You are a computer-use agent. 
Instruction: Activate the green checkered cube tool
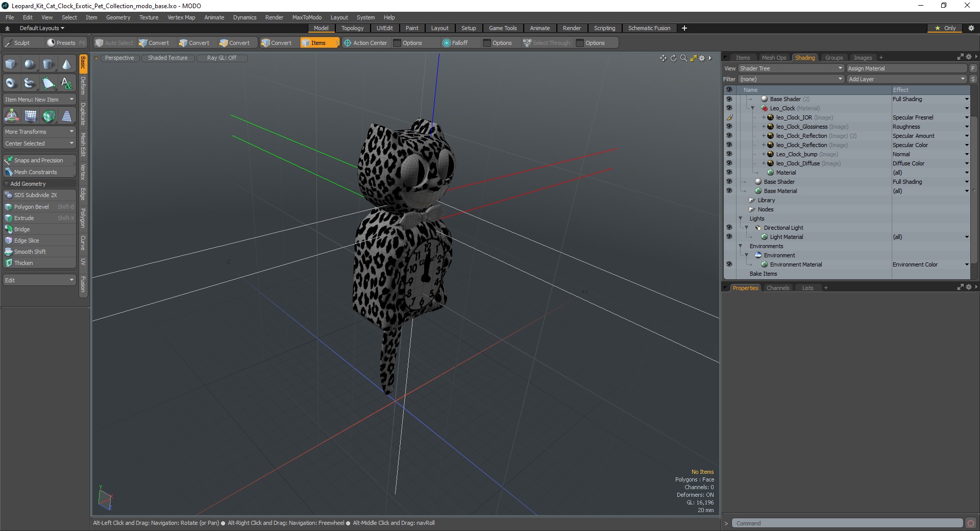point(48,116)
